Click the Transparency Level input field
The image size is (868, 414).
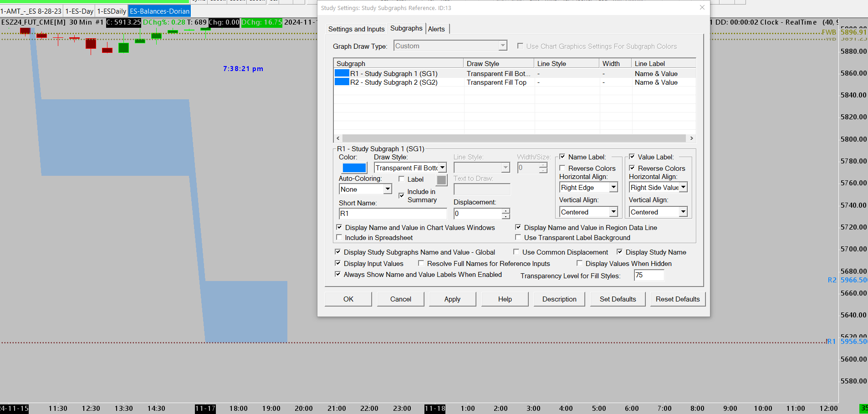pos(648,275)
